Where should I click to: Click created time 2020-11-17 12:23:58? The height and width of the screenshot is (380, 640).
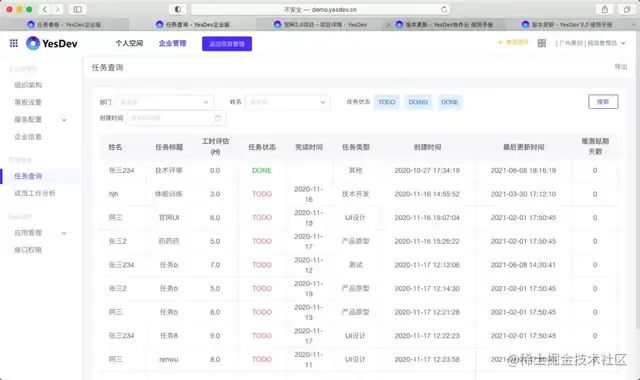(x=427, y=360)
